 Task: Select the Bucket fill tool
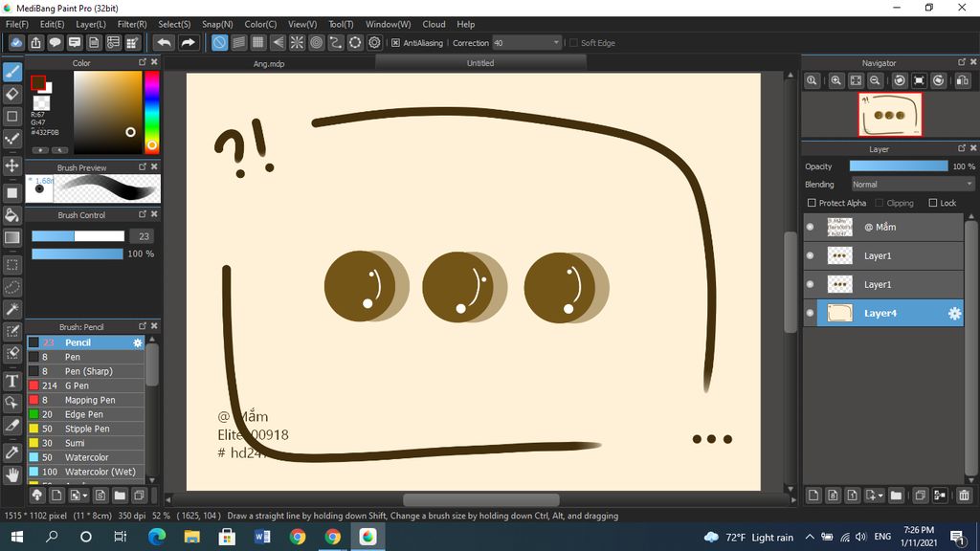click(11, 215)
